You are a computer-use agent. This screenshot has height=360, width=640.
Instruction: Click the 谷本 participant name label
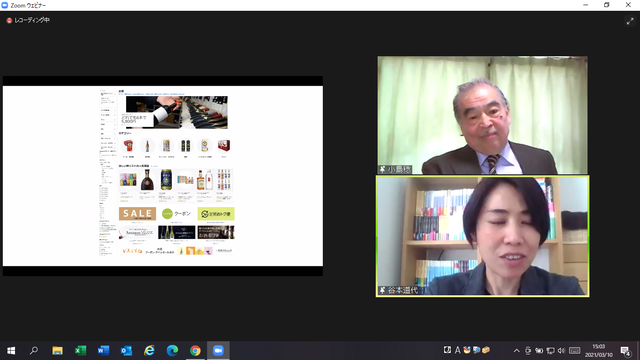pos(402,290)
